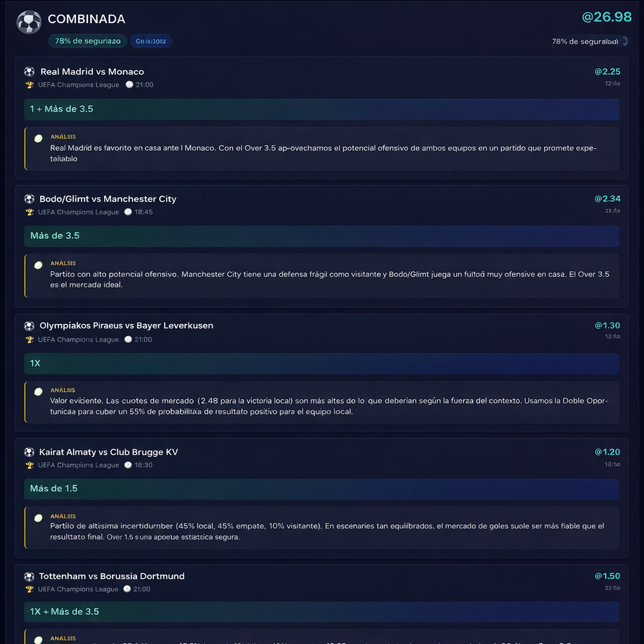Click trophy icon under Bodo/Glimt vs Manchester City
The image size is (644, 644).
pos(29,212)
